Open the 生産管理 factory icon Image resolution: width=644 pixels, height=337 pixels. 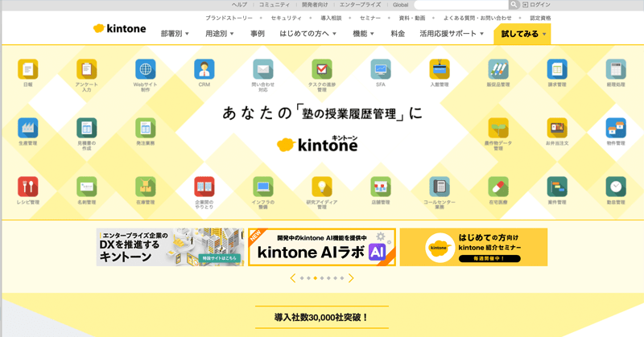tap(28, 128)
